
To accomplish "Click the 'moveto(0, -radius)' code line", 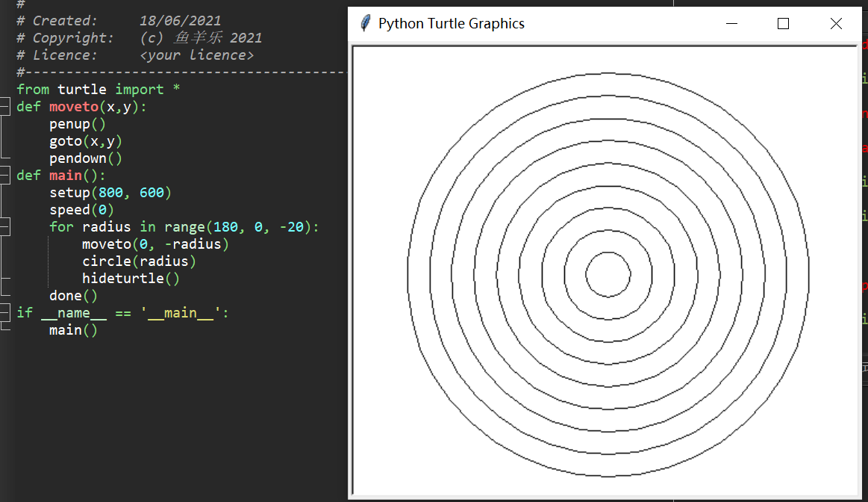I will pyautogui.click(x=155, y=244).
